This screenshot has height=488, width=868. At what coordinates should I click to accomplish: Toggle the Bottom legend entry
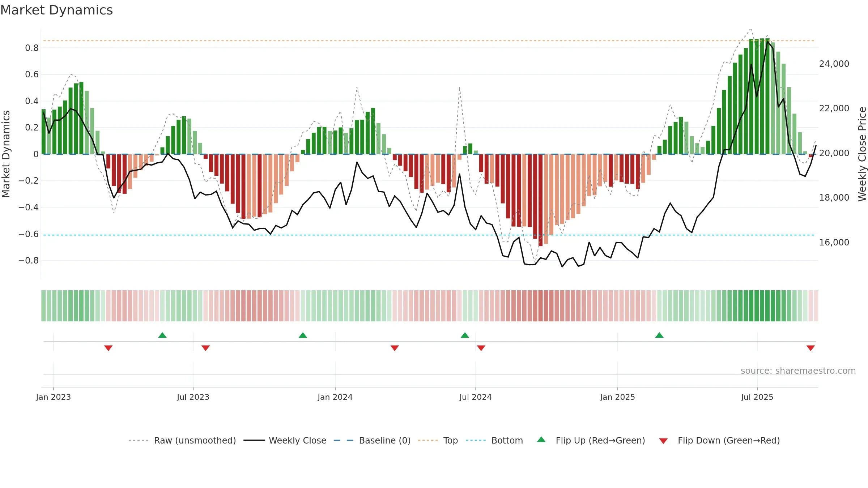[x=494, y=440]
